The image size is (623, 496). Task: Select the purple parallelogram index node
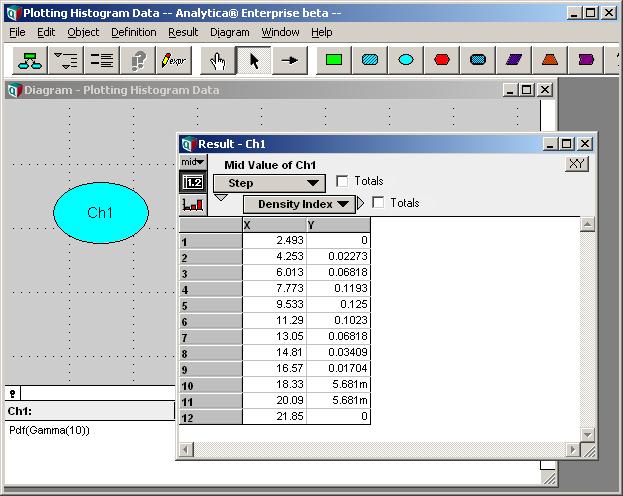514,60
